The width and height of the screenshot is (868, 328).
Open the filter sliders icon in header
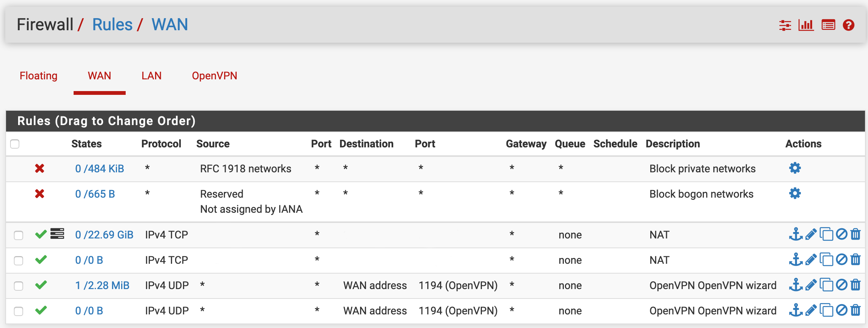(x=785, y=25)
